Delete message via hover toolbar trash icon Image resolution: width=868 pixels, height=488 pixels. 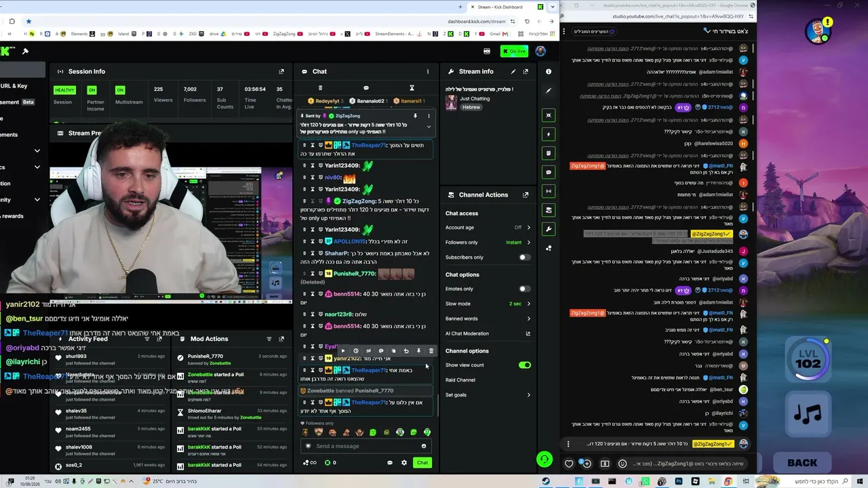[x=431, y=351]
